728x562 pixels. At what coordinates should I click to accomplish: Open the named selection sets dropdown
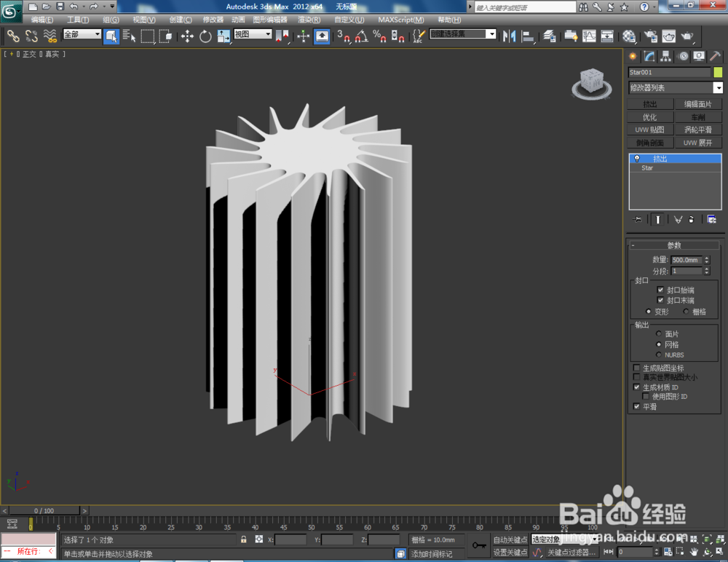click(x=463, y=34)
